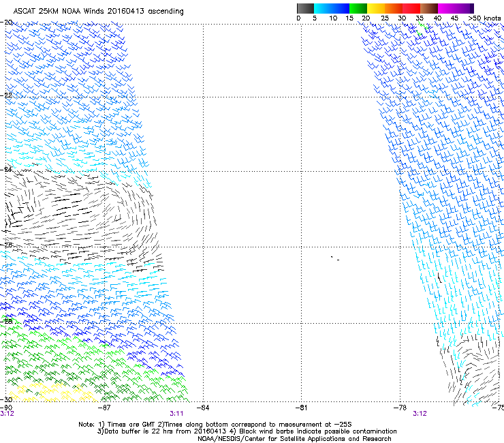Click the "-28" latitude axis label
This screenshot has height=443, width=504.
tap(6, 321)
